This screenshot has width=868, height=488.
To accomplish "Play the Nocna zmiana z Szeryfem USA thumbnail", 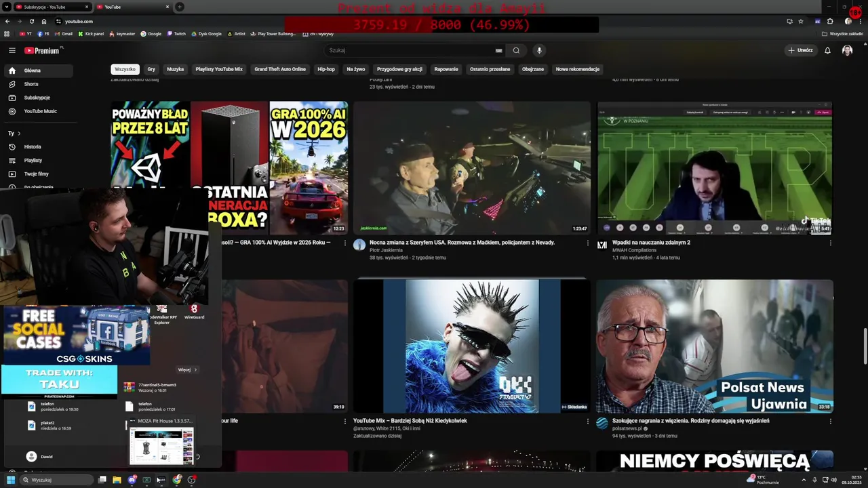I will coord(472,168).
